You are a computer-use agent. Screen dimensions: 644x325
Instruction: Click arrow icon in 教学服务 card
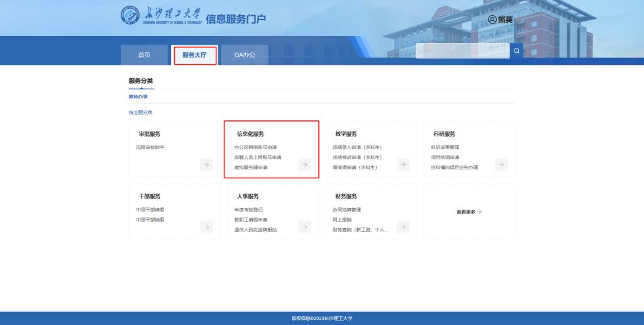pos(402,164)
